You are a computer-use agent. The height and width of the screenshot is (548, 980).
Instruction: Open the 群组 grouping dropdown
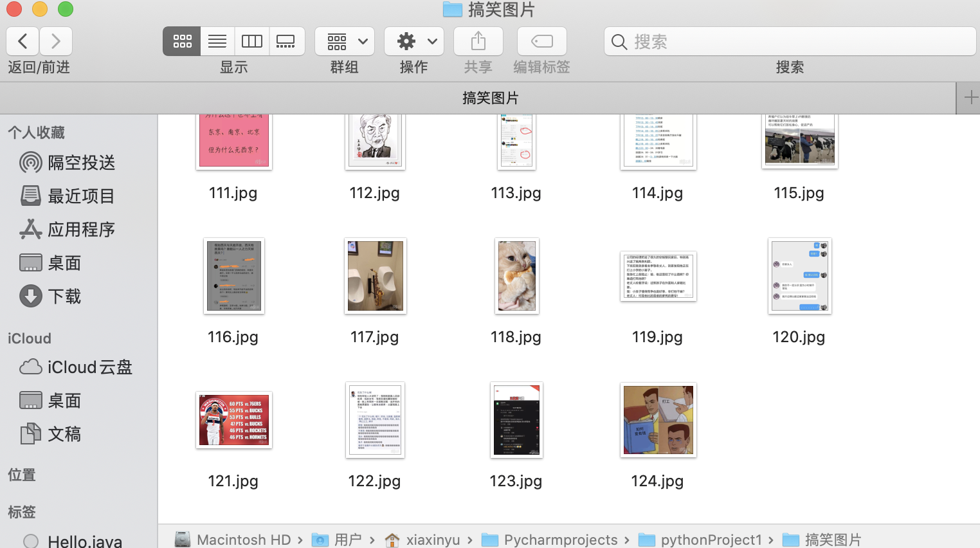coord(344,41)
